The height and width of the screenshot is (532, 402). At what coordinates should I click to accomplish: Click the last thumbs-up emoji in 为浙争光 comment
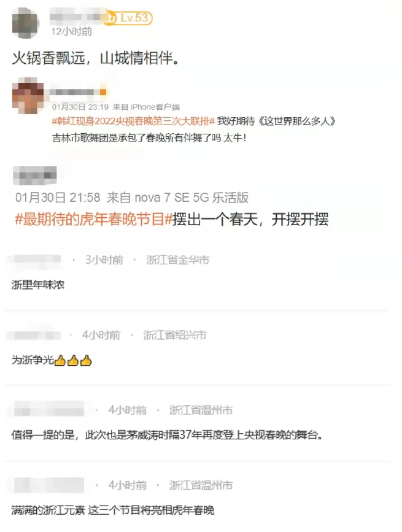86,360
